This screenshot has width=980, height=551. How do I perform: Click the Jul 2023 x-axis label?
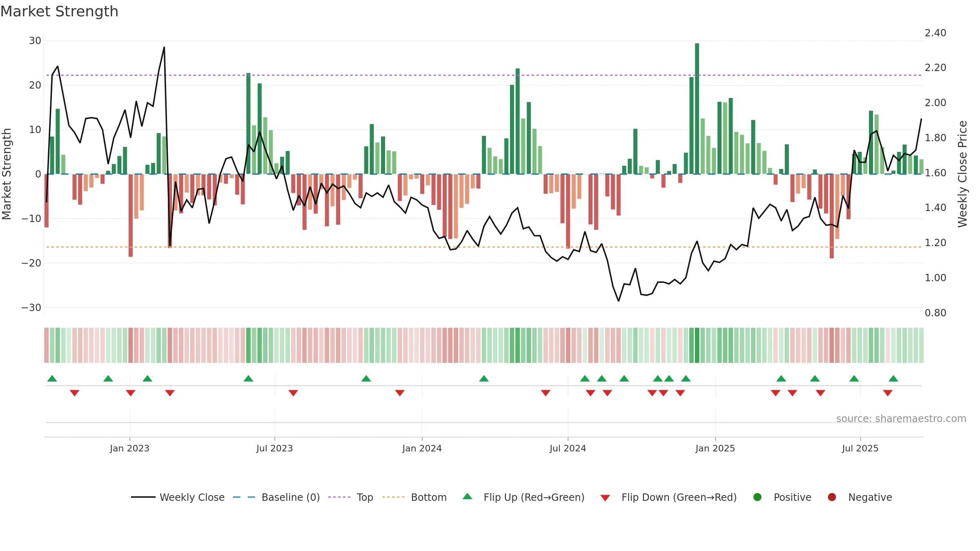coord(274,449)
